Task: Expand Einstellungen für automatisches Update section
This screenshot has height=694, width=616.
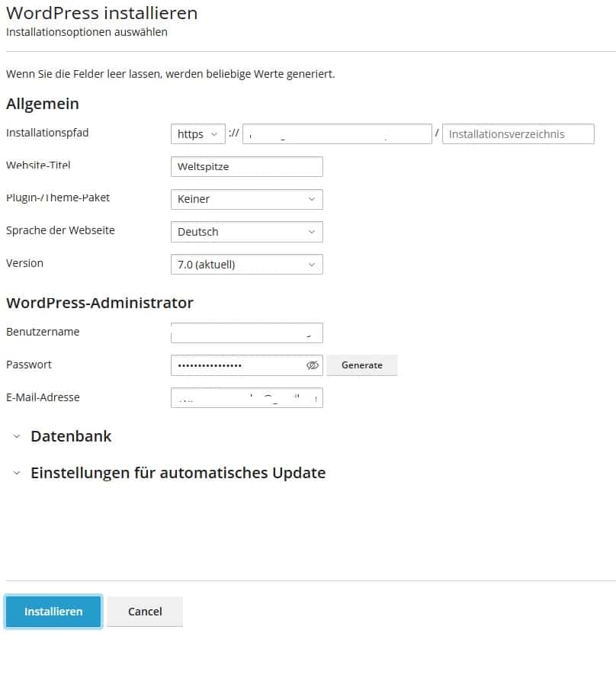Action: pos(17,473)
